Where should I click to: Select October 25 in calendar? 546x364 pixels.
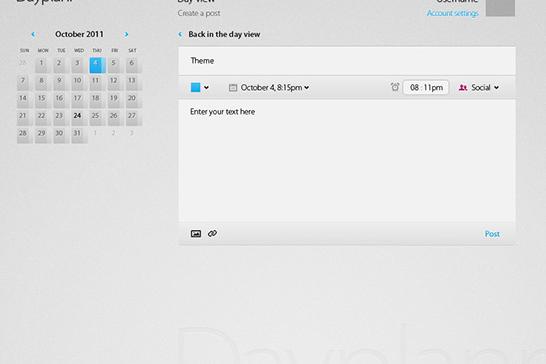(x=97, y=118)
